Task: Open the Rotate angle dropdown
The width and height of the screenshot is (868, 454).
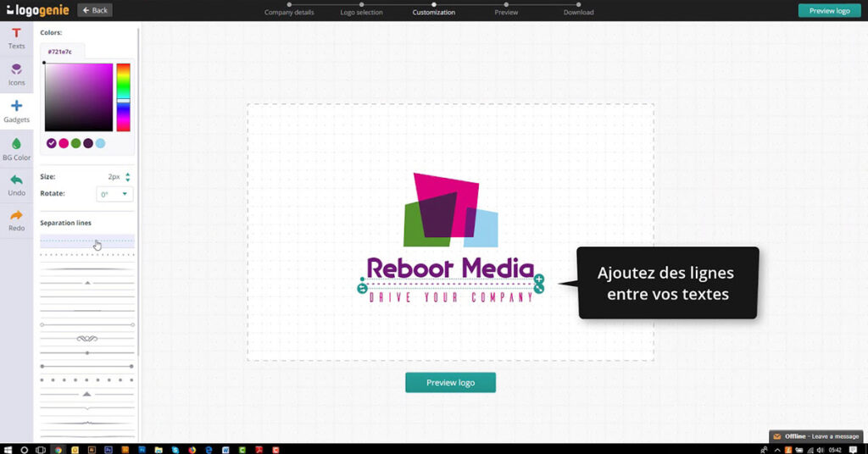Action: tap(114, 194)
